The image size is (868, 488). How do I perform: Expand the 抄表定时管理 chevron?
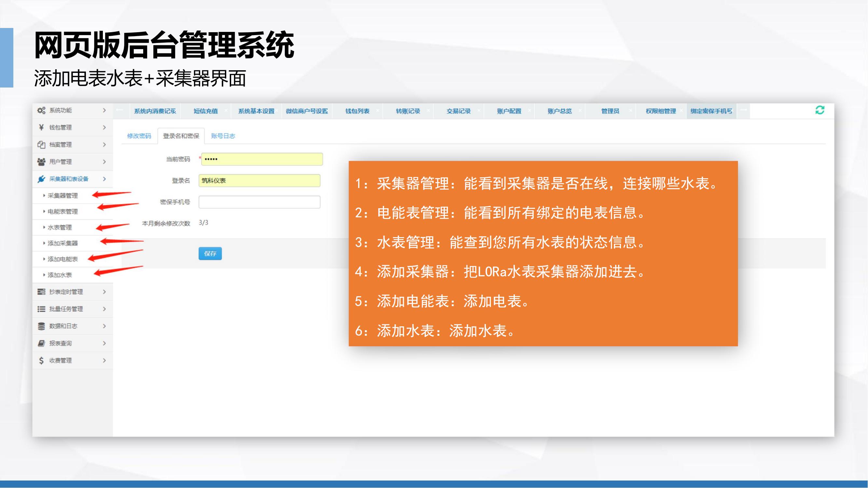[x=104, y=291]
